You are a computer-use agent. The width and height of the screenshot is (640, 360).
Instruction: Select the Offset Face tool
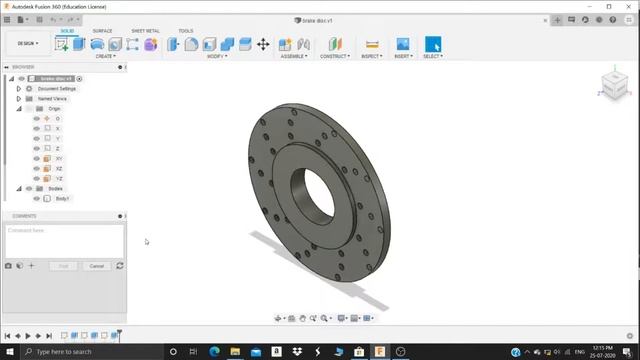(x=245, y=44)
